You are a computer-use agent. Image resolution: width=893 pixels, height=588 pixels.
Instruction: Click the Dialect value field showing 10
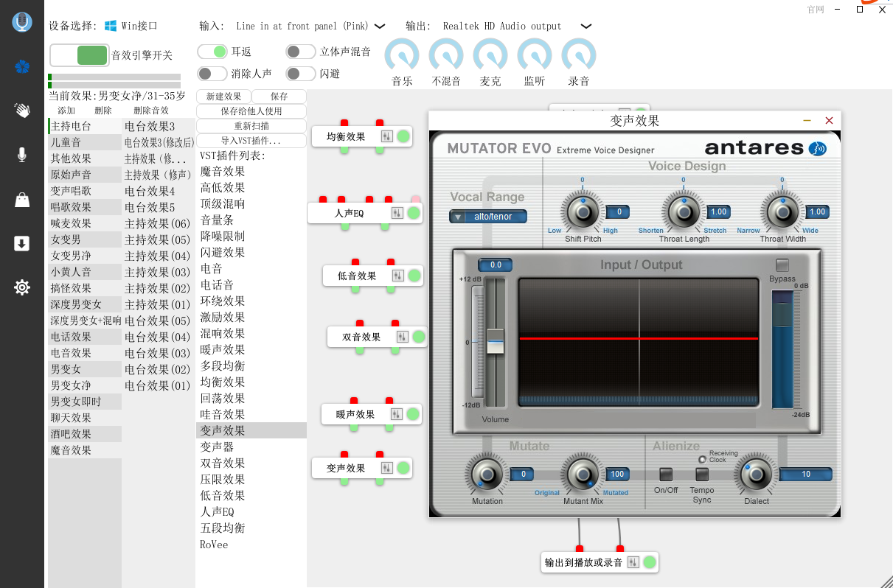(806, 474)
